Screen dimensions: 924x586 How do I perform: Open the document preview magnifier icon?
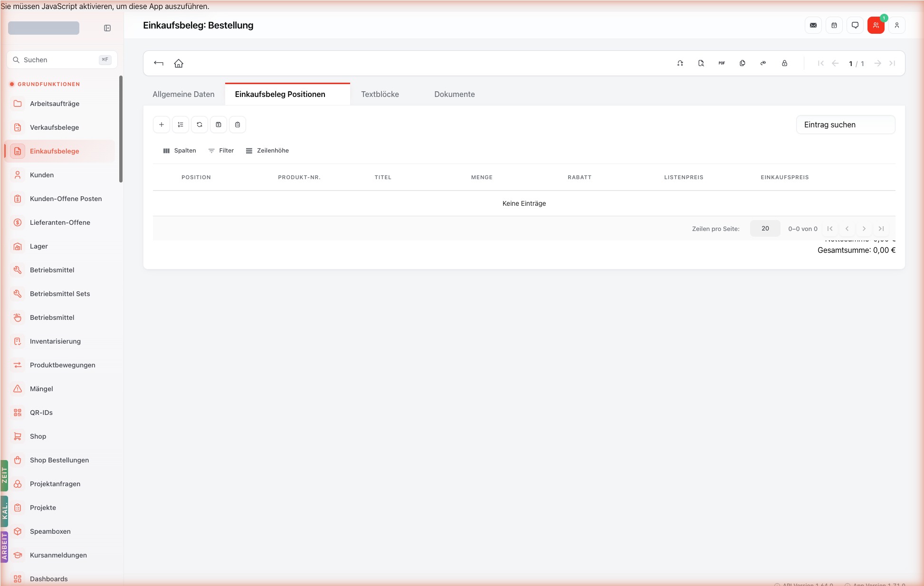coord(701,63)
